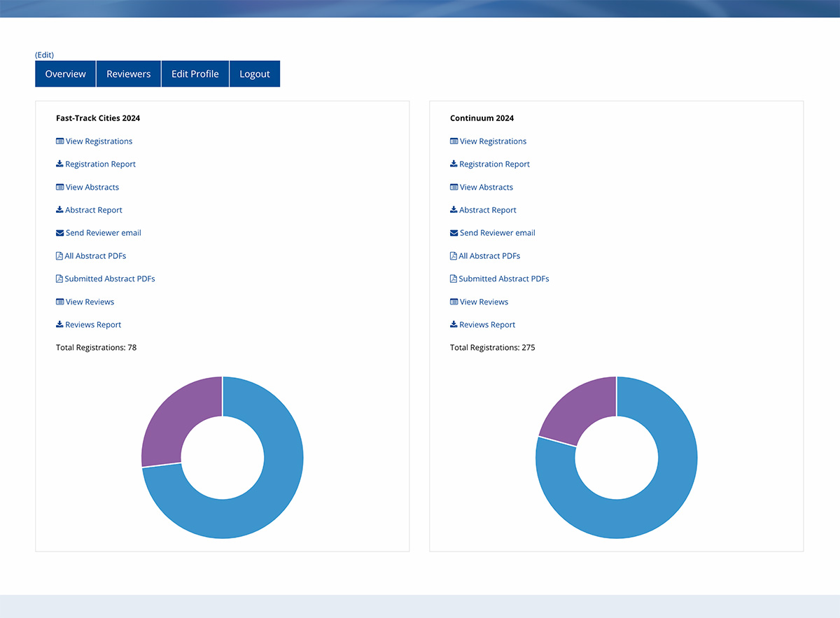Click download icon beside Fast-Track Reviews Report
840x618 pixels.
pyautogui.click(x=59, y=325)
